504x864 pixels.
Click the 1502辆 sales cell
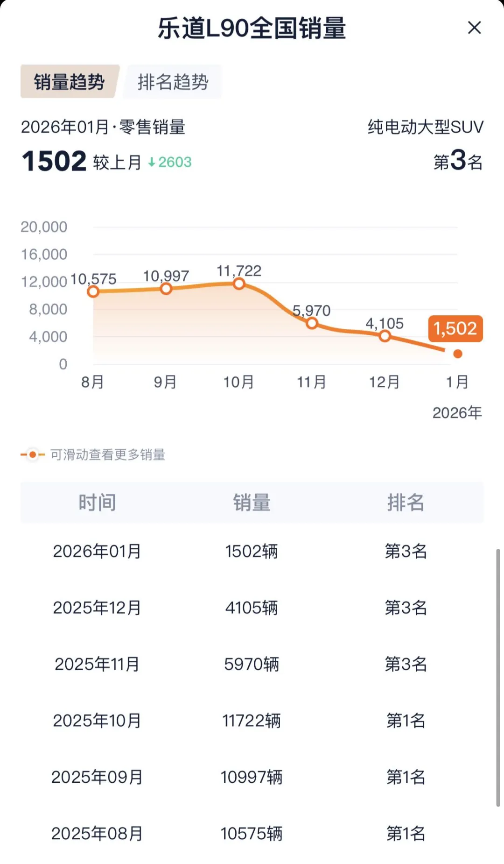pos(252,551)
